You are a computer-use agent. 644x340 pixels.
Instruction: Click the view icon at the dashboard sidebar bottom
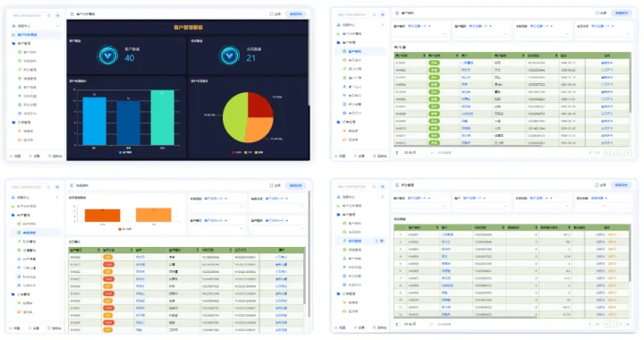(x=11, y=156)
